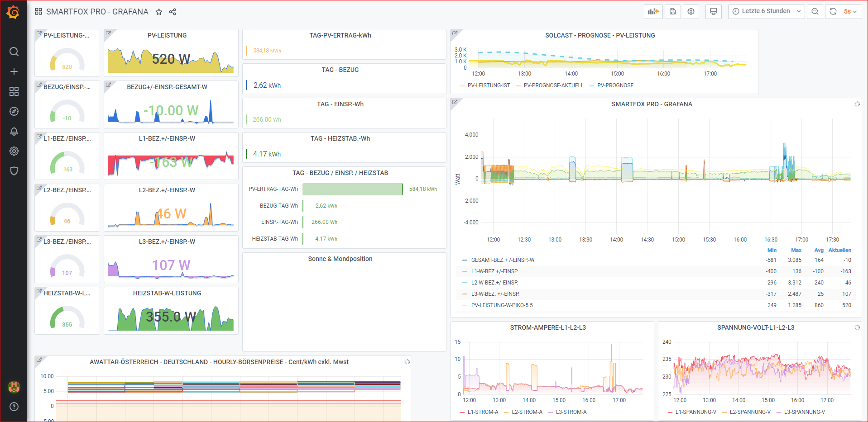Sort legend by Min column
This screenshot has width=868, height=422.
point(772,250)
